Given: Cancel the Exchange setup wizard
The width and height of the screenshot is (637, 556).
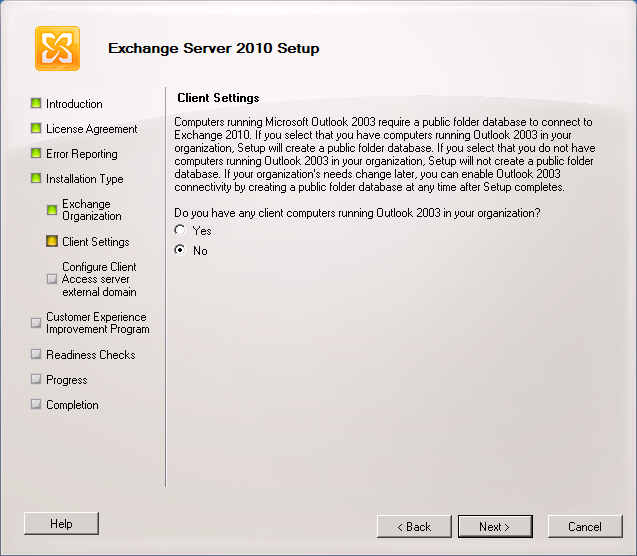Looking at the screenshot, I should pos(584,526).
